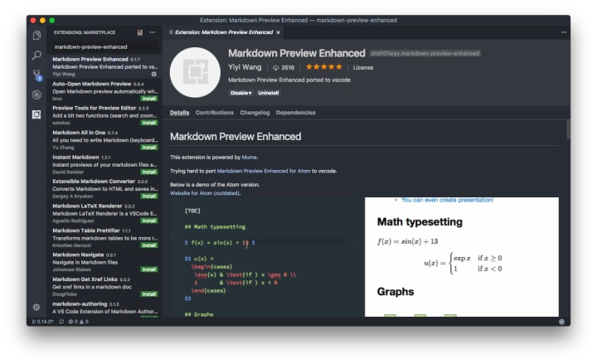Select Markdown LaTeX Renderer list entry
The width and height of the screenshot is (597, 364).
[104, 213]
